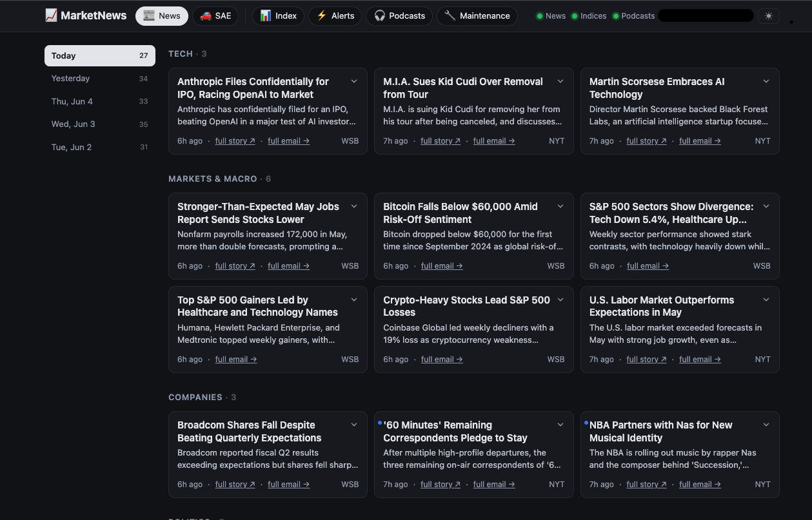The height and width of the screenshot is (520, 812).
Task: Click headline 'Crypto-Heavy Stocks Lead S&P 500 Losses'
Action: point(467,306)
